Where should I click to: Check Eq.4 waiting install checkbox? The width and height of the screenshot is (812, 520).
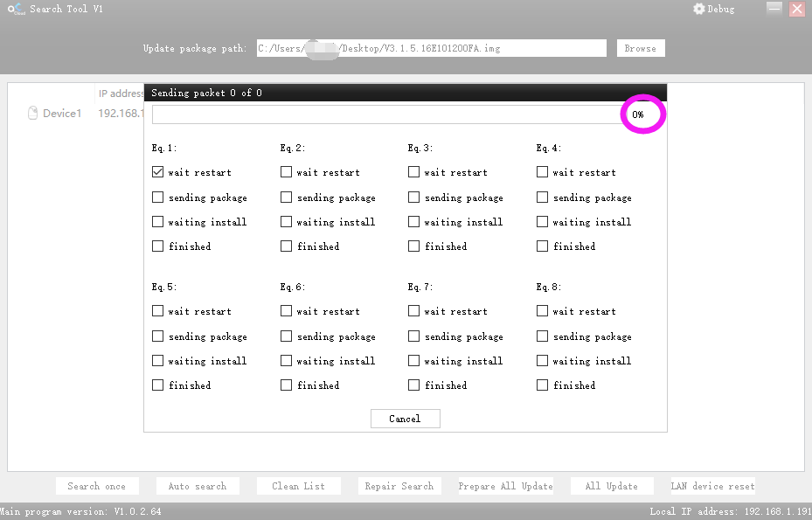click(542, 222)
